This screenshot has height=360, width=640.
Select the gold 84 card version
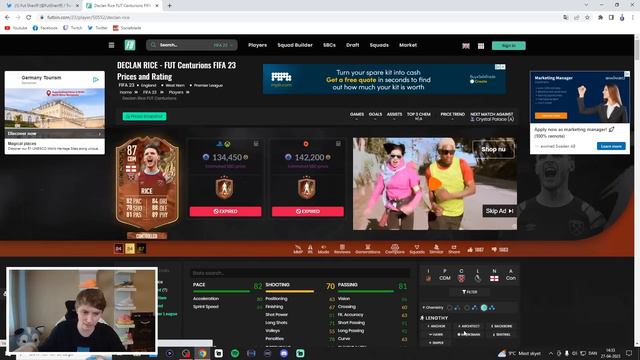[130, 249]
